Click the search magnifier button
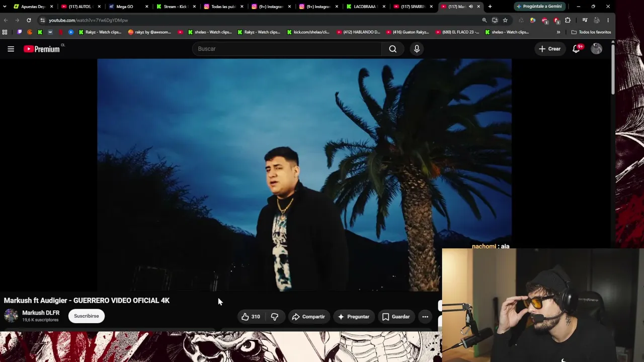Screen dimensions: 644x362 tap(393, 49)
